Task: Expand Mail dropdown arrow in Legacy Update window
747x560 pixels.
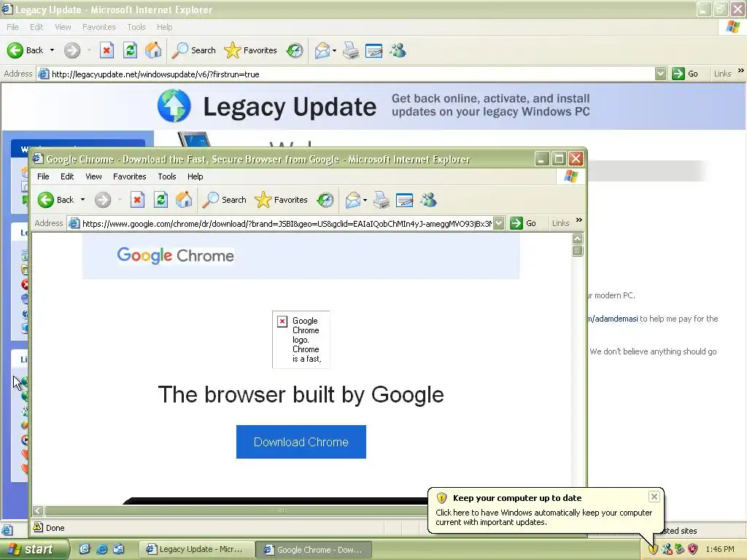Action: (334, 50)
